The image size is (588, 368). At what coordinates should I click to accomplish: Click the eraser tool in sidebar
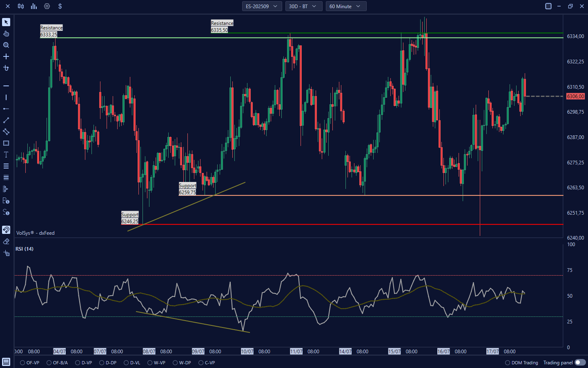pos(6,241)
